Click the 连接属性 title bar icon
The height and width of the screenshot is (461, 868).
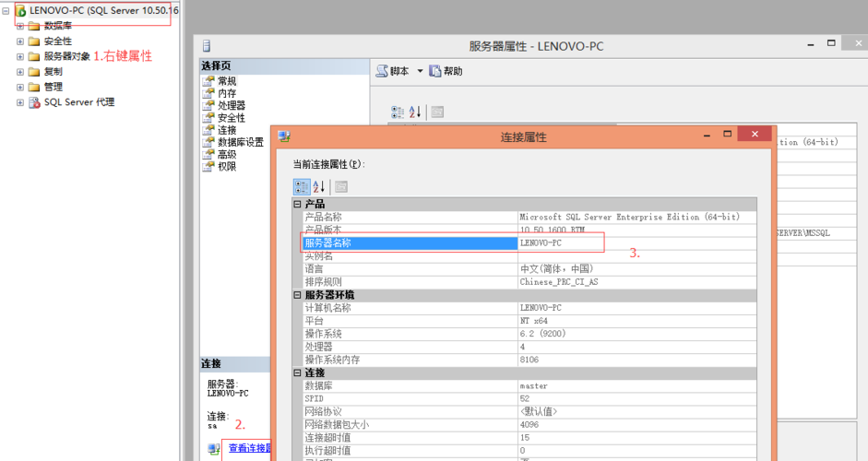pos(284,136)
